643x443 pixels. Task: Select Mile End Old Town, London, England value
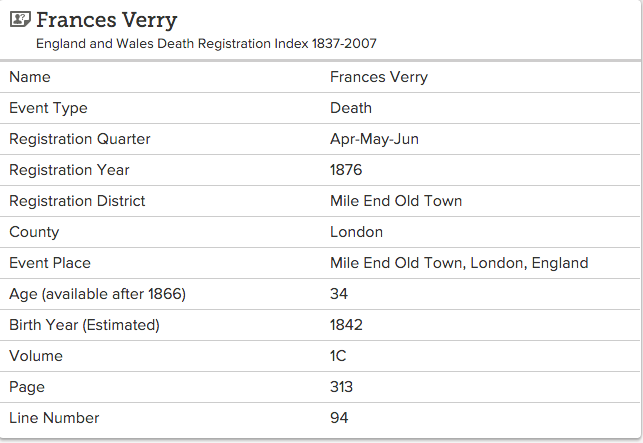459,263
